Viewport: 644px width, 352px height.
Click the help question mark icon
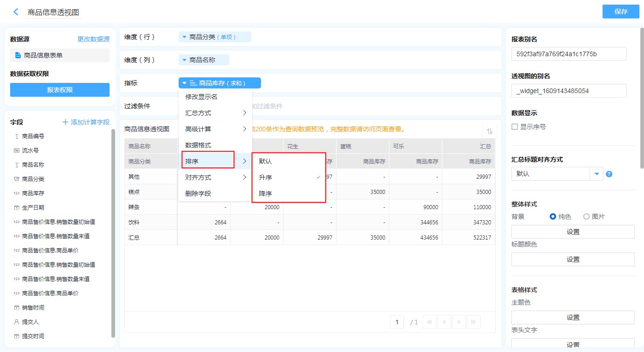609,174
